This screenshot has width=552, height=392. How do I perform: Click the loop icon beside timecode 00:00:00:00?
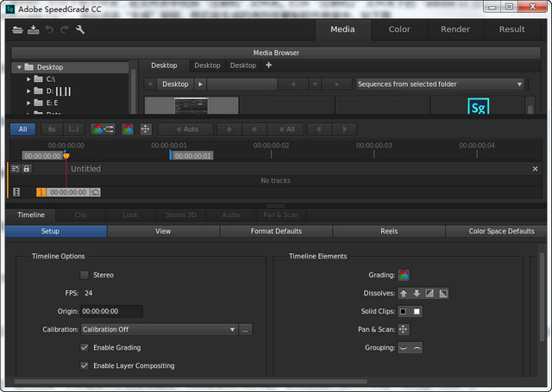click(x=96, y=192)
